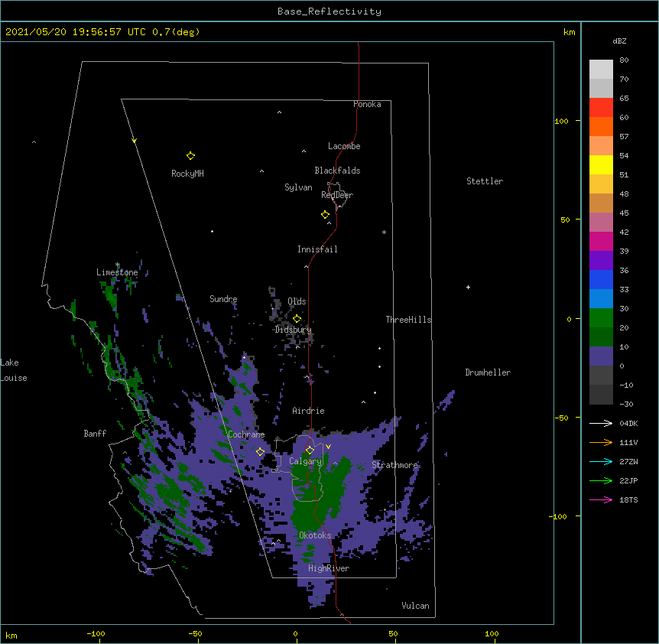Screen dimensions: 659x644
Task: Click the white 04DK arrow legend icon
Action: pos(601,423)
